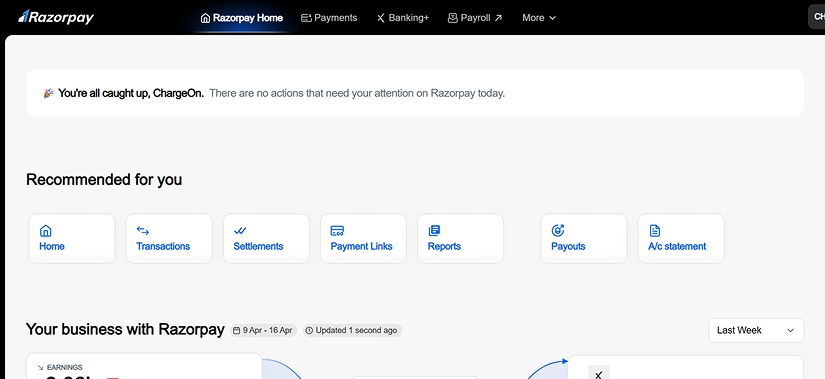Click the document icon on A/c statement card

(x=655, y=231)
